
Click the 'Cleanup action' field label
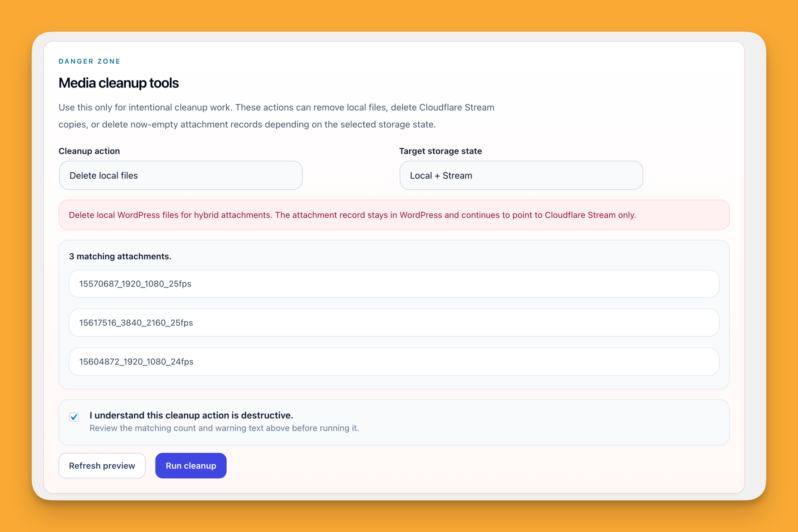pos(89,151)
